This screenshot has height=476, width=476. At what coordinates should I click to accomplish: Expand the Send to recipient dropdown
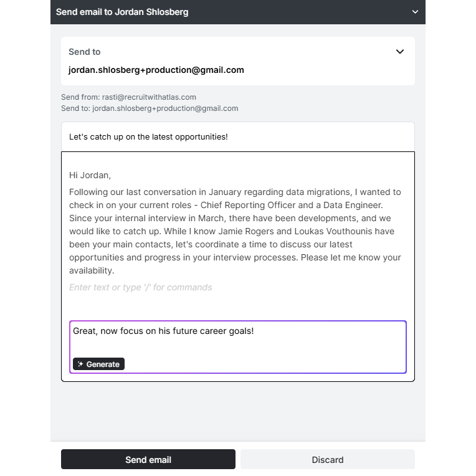click(400, 52)
